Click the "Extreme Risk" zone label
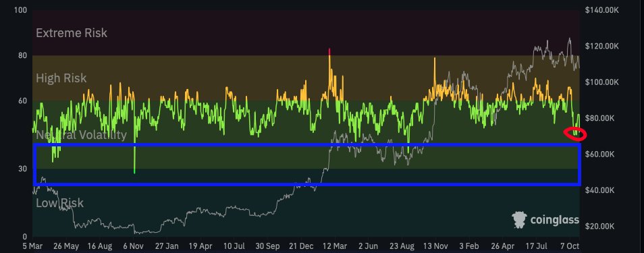644x253 pixels. [72, 33]
